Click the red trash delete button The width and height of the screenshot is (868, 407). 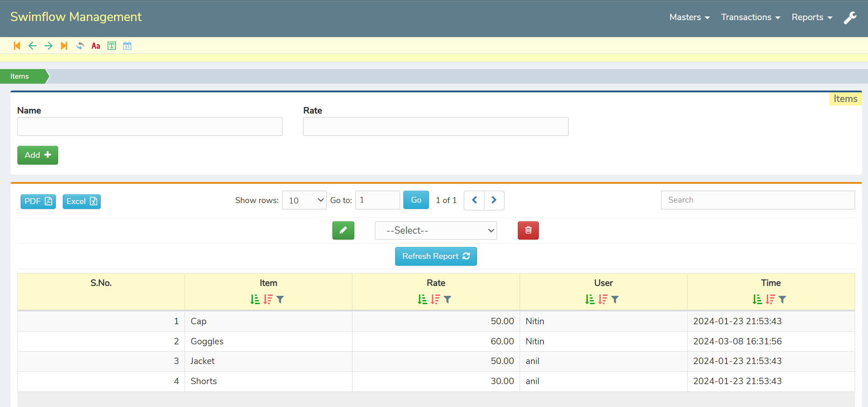tap(528, 230)
